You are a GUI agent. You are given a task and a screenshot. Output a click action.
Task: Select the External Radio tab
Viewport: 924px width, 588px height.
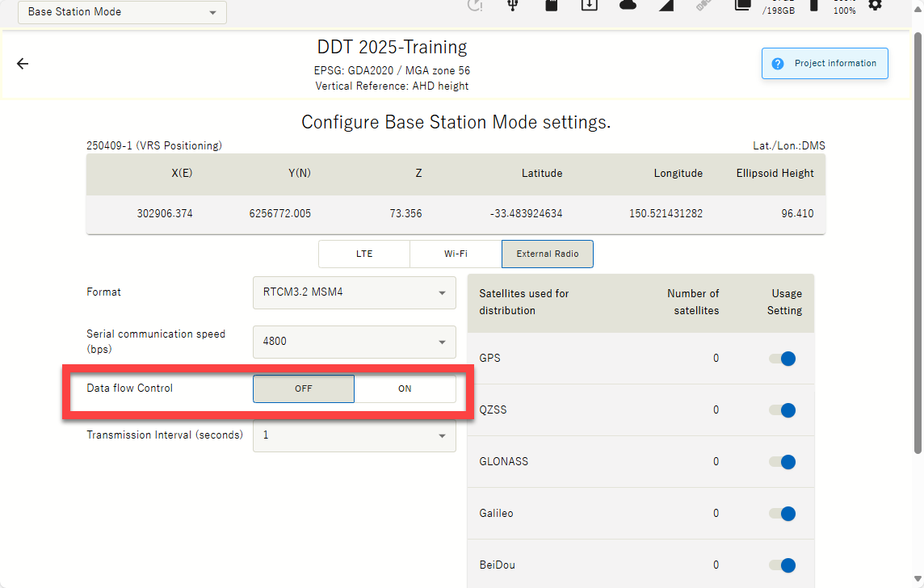pyautogui.click(x=548, y=254)
